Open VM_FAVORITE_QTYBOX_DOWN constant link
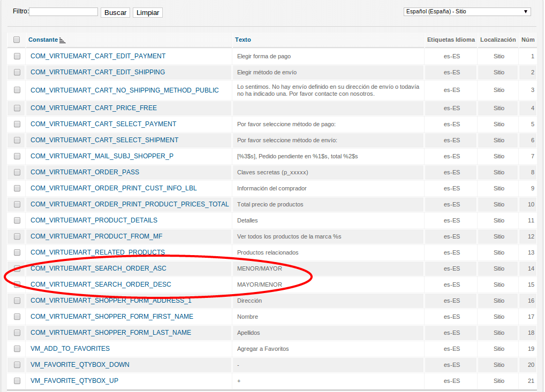 [80, 365]
